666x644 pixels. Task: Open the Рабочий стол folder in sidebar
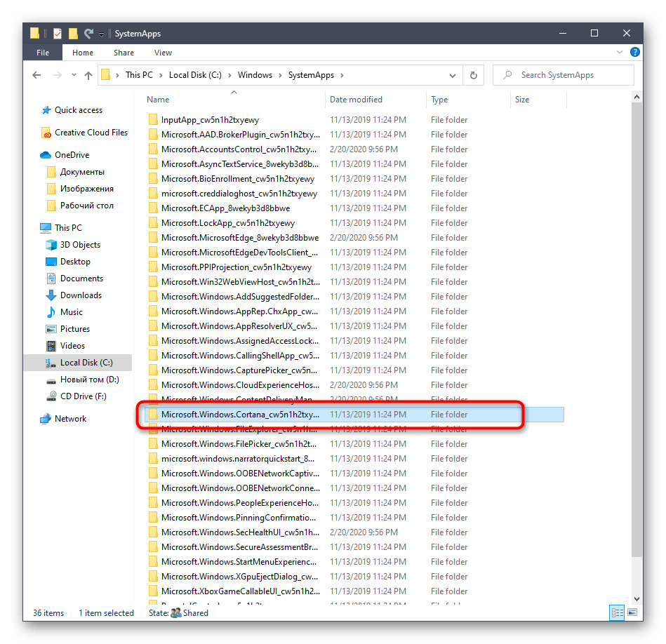click(x=80, y=206)
